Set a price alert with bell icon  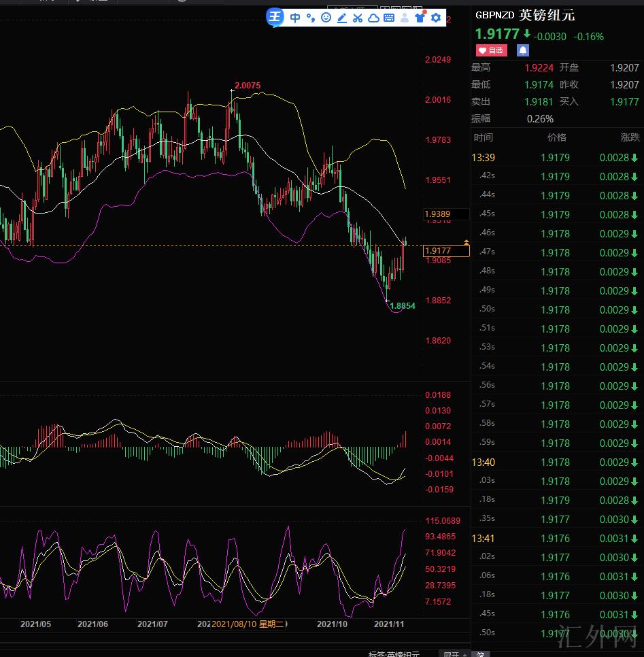522,50
